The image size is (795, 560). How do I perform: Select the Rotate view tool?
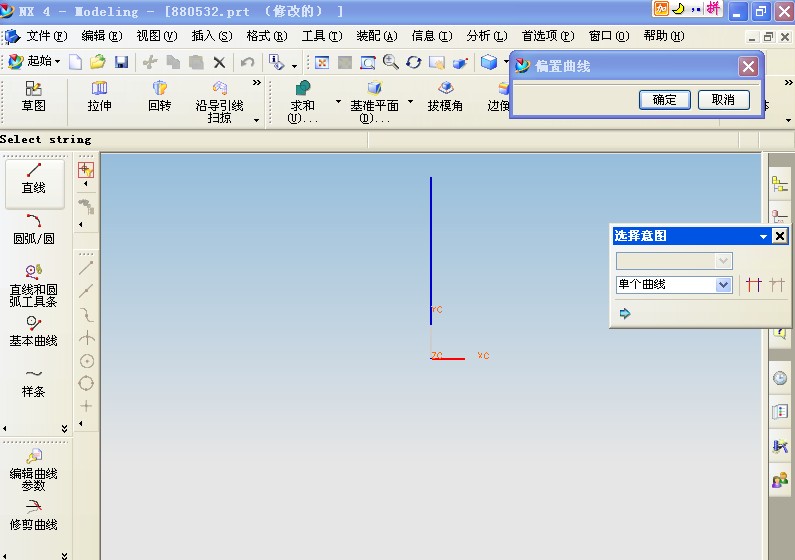(x=414, y=62)
